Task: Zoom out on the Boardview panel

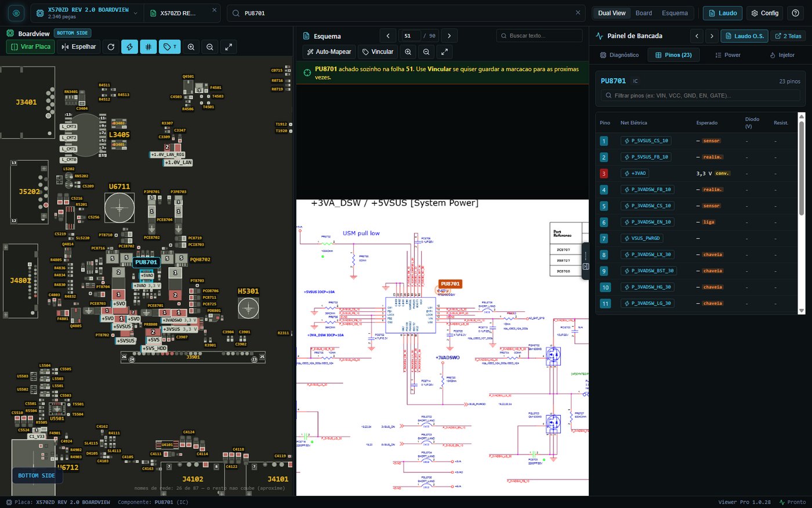Action: tap(210, 47)
